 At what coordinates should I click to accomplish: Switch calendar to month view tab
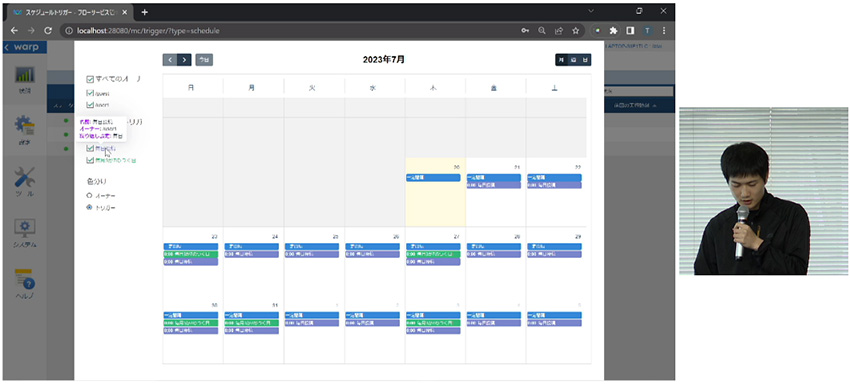pyautogui.click(x=561, y=60)
